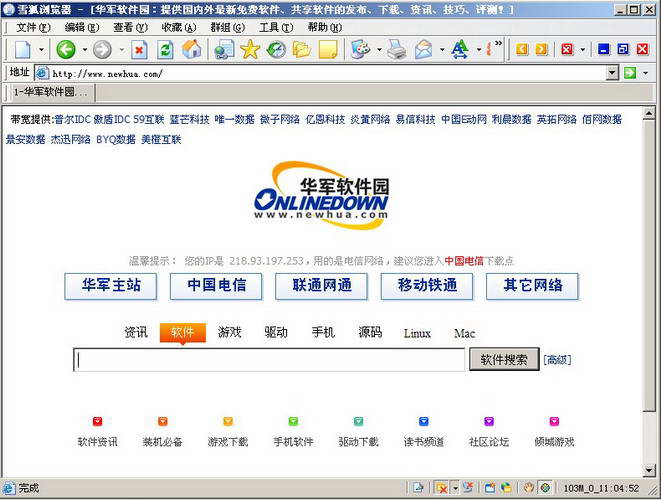The height and width of the screenshot is (500, 661).
Task: Click the grey forward arrow button
Action: 102,50
